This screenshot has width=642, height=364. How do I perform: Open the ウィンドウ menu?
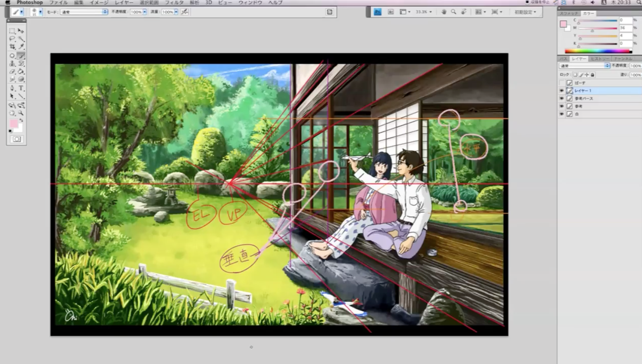coord(250,3)
